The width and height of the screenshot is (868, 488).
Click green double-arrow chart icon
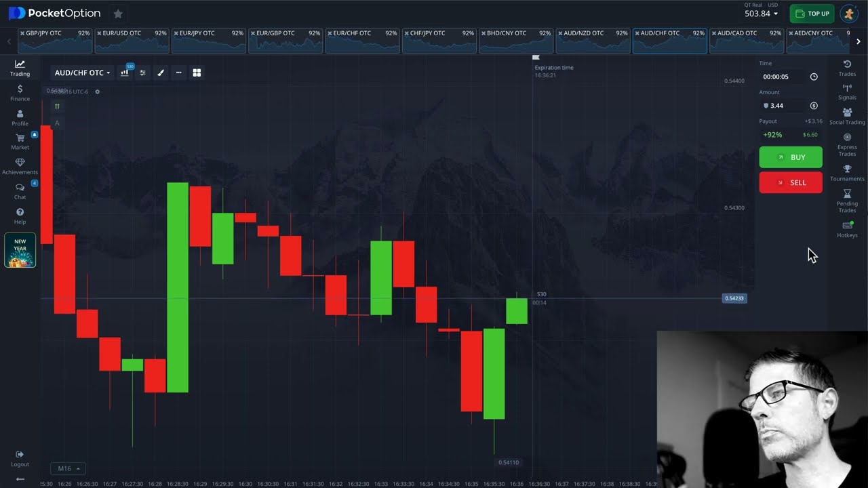57,106
